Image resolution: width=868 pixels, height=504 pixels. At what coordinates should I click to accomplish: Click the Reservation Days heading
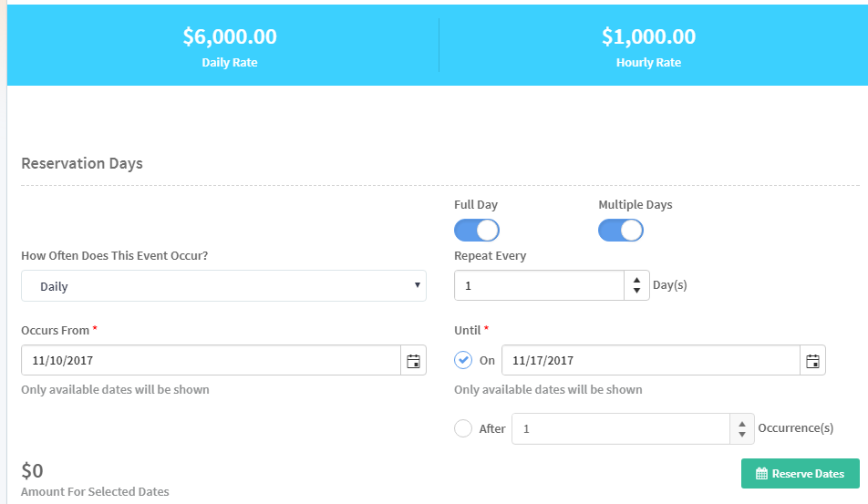[x=82, y=164]
